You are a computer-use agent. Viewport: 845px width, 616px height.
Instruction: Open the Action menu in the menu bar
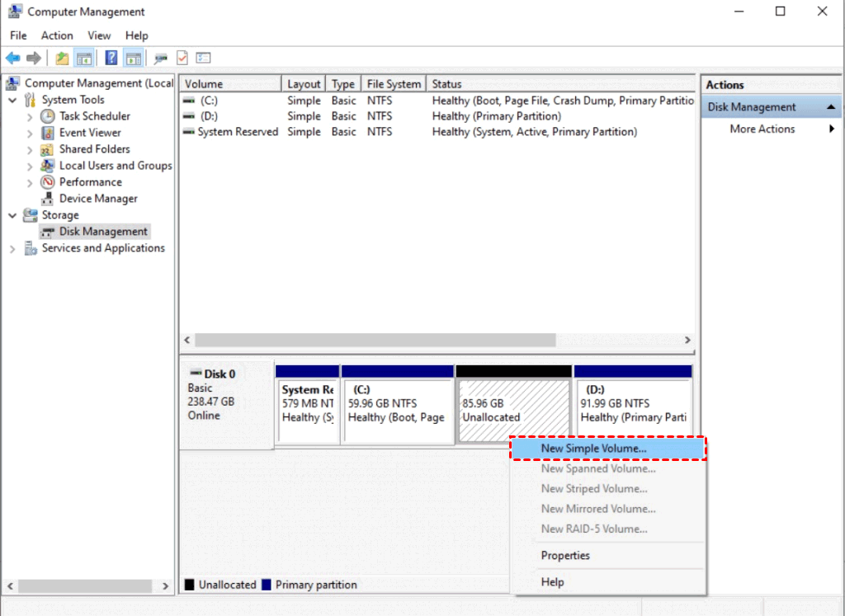(57, 35)
